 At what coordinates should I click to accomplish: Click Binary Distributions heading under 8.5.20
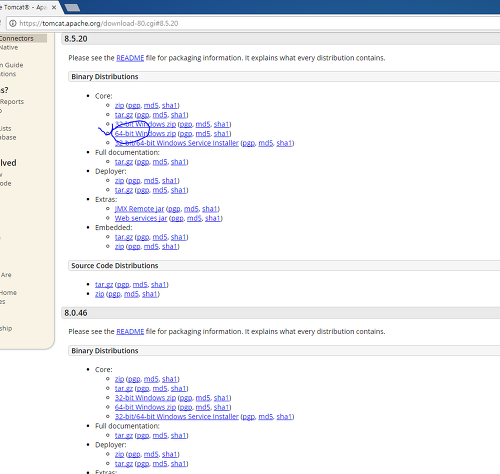[x=105, y=77]
